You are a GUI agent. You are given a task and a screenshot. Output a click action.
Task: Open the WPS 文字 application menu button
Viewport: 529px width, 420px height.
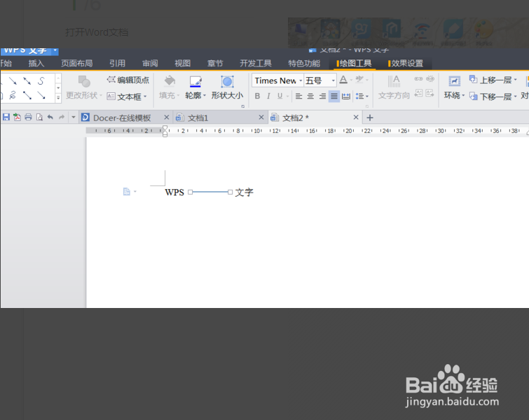click(x=29, y=51)
